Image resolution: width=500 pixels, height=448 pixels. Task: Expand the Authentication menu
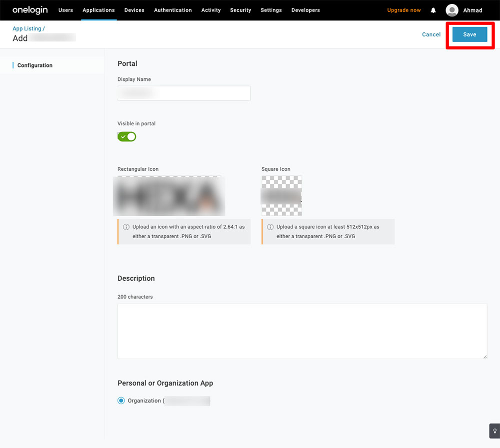pyautogui.click(x=172, y=10)
